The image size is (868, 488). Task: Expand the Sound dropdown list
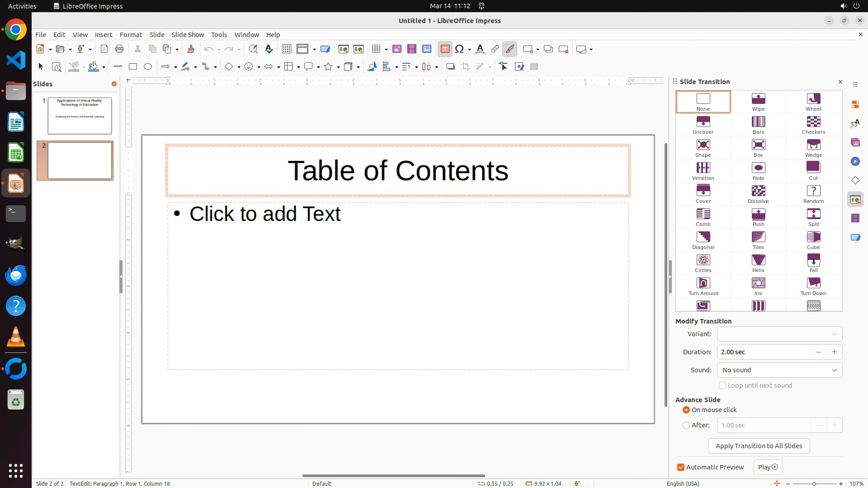click(779, 370)
